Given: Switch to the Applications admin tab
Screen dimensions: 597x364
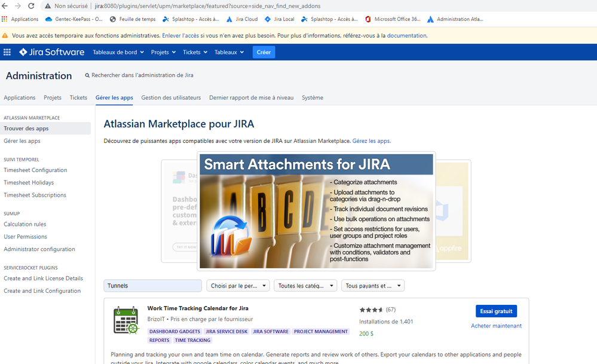Looking at the screenshot, I should tap(19, 97).
